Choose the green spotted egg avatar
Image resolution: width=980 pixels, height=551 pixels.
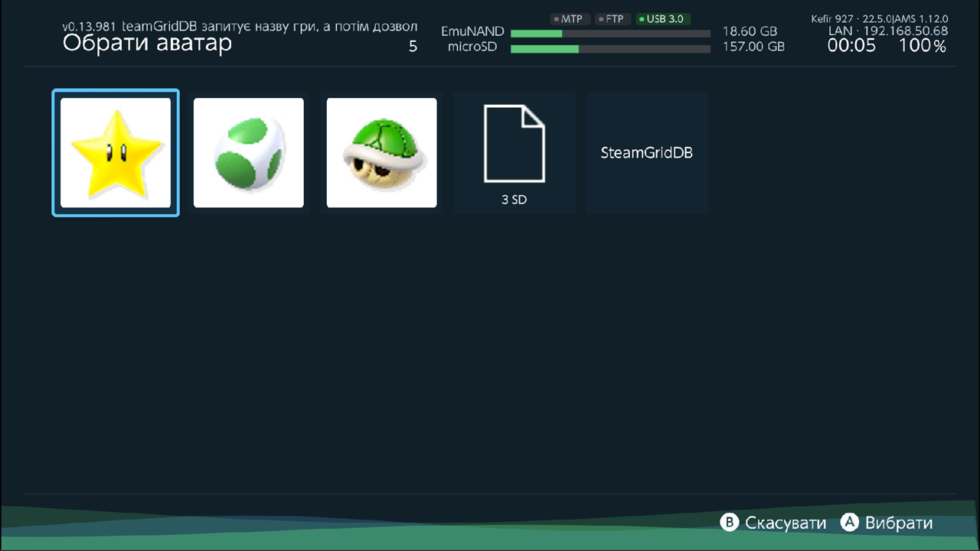[249, 152]
